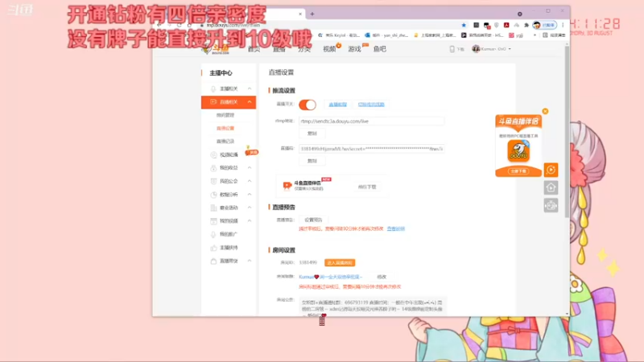Expand the 商业活动 section chevron
This screenshot has height=362, width=644.
250,208
